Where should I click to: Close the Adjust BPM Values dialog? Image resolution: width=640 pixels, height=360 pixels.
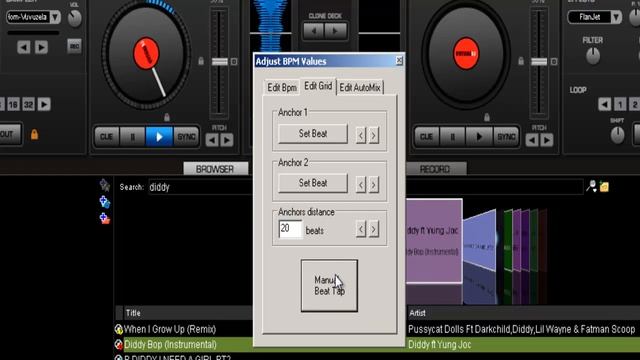399,61
